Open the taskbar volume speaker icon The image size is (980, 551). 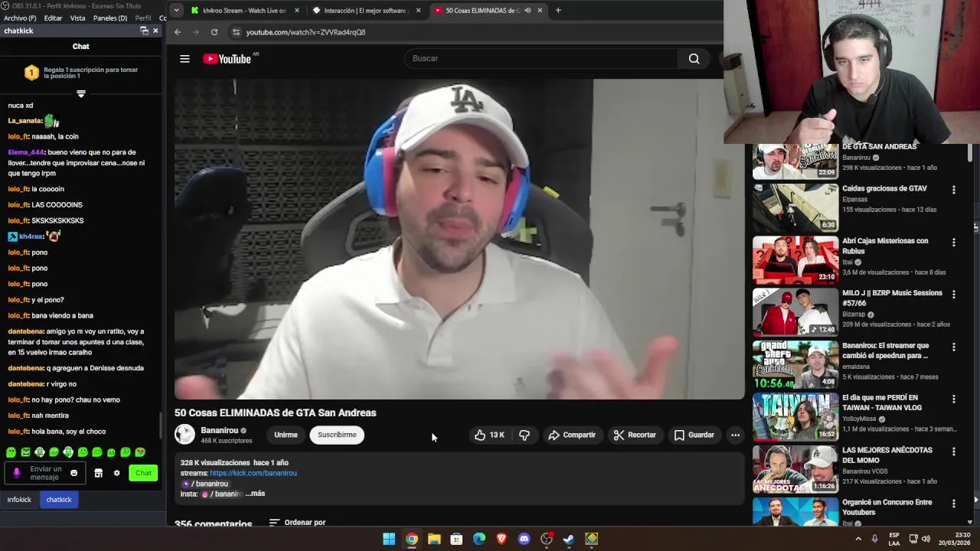[x=926, y=539]
